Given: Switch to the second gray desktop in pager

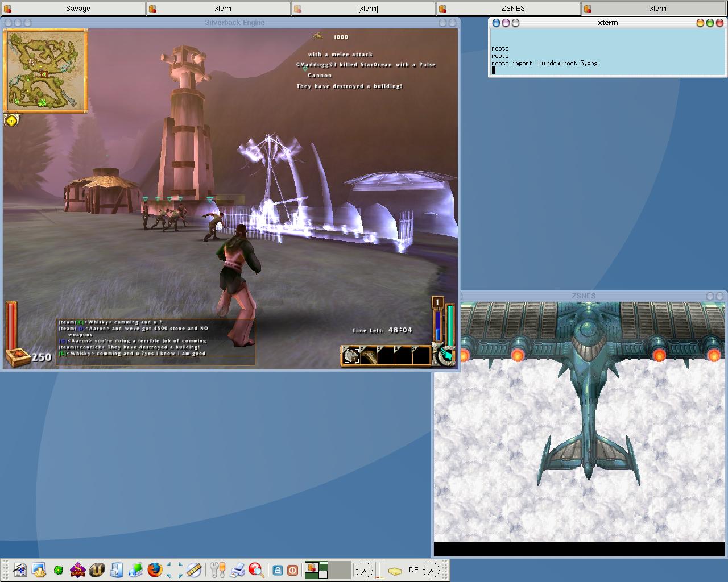Looking at the screenshot, I should click(x=340, y=570).
